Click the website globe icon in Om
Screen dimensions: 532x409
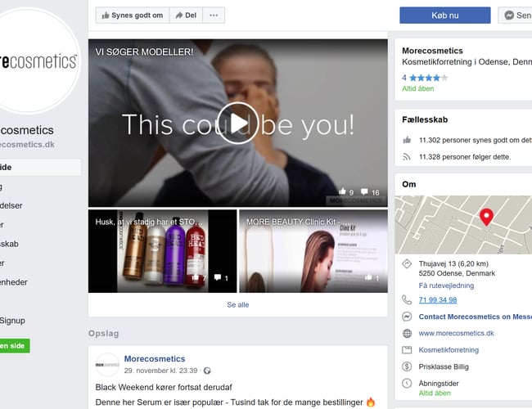407,334
